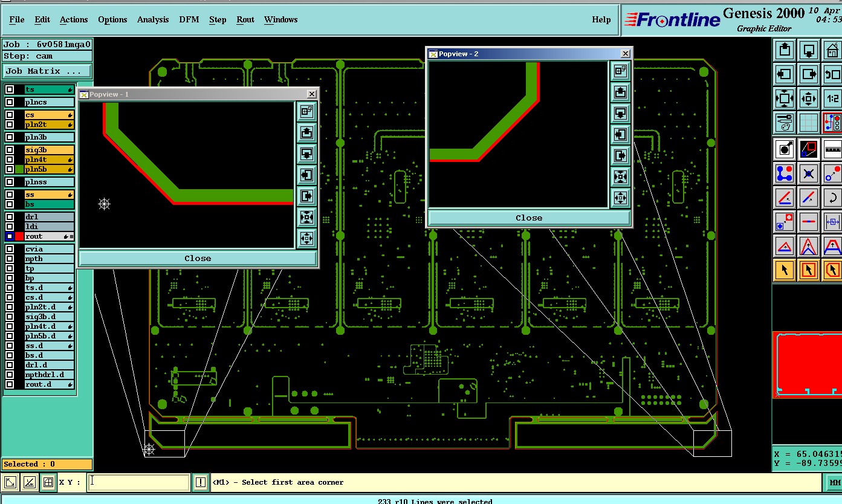Select the snap cross point icon

click(809, 173)
